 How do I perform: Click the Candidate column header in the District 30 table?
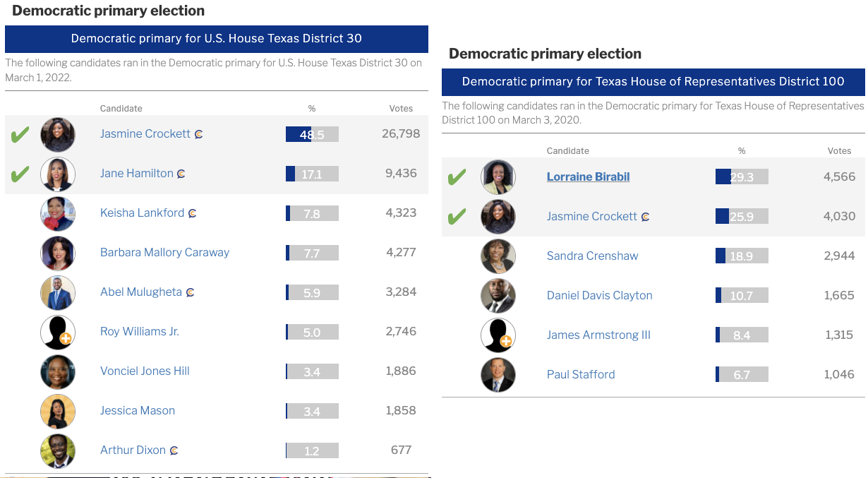point(121,109)
